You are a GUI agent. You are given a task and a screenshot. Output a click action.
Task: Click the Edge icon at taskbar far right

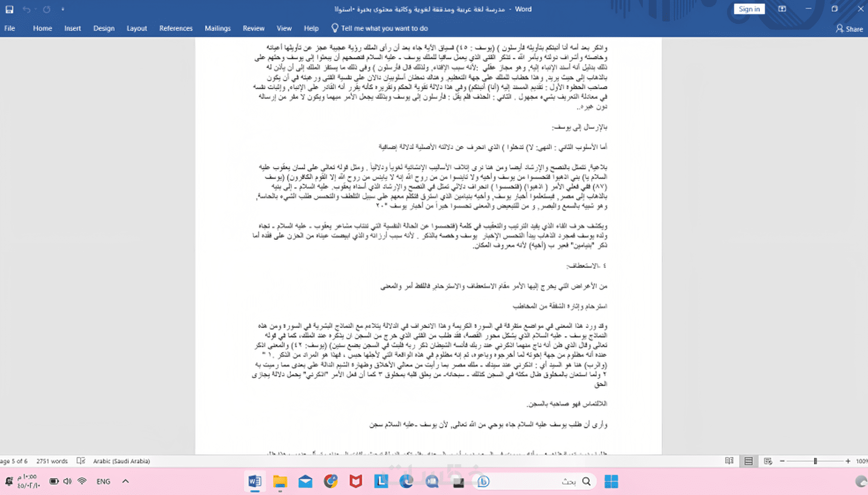coord(861,481)
